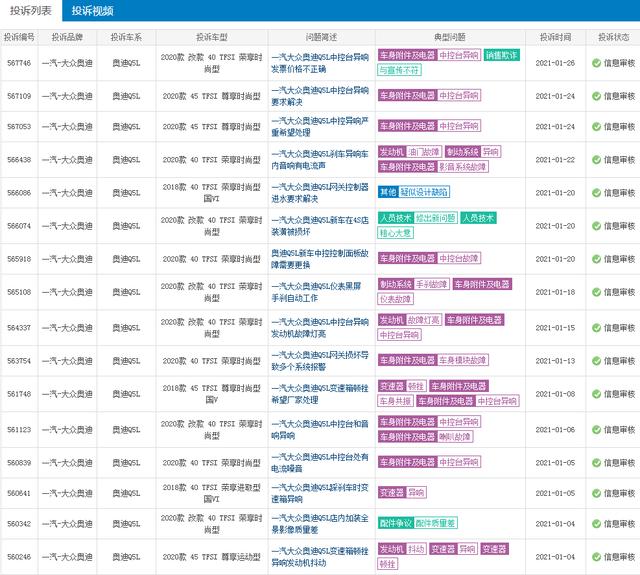Select the model cell 2018款 40 TFSI 荣享进取型 国VI
This screenshot has height=575, width=640.
[211, 493]
